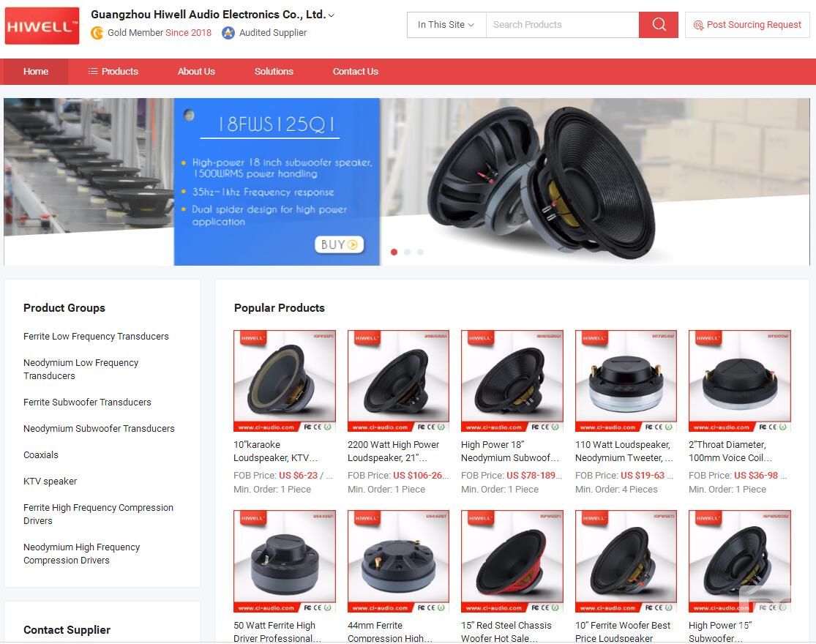Open the 15" Red Steel Chassis woofer thumbnail
816x644 pixels.
(512, 561)
